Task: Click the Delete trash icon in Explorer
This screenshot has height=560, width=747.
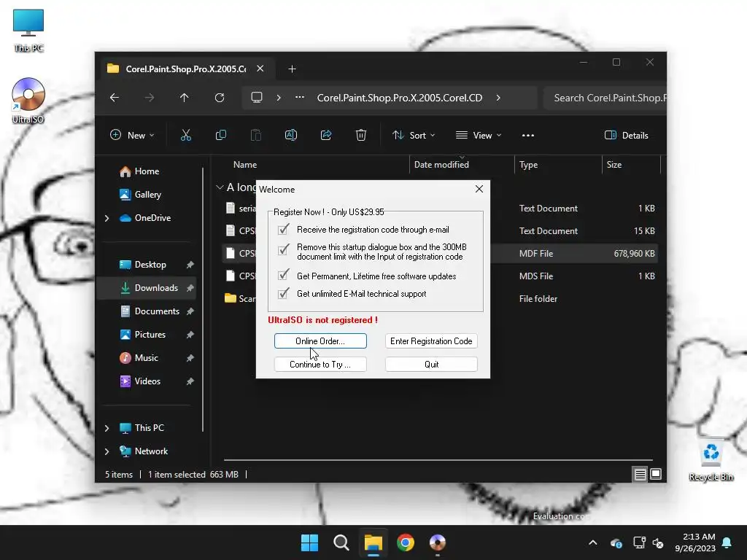Action: point(361,135)
